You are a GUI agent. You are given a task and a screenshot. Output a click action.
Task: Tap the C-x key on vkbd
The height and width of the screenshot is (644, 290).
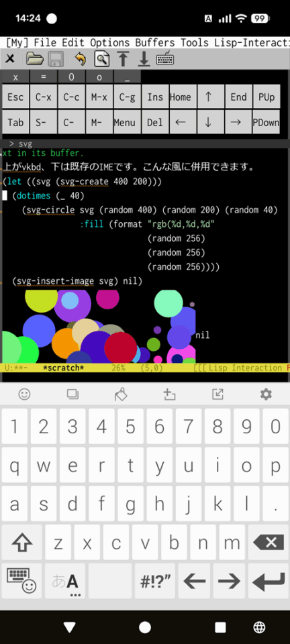43,97
